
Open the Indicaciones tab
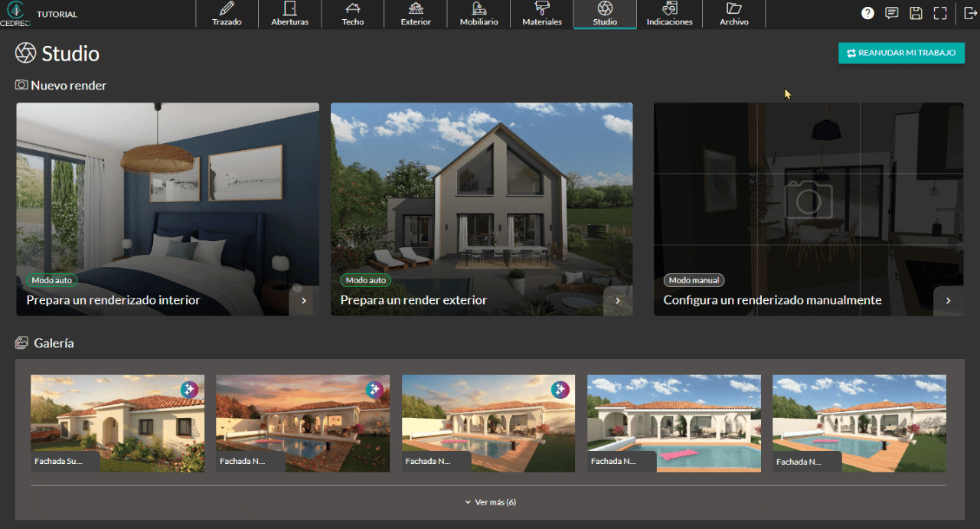(669, 15)
